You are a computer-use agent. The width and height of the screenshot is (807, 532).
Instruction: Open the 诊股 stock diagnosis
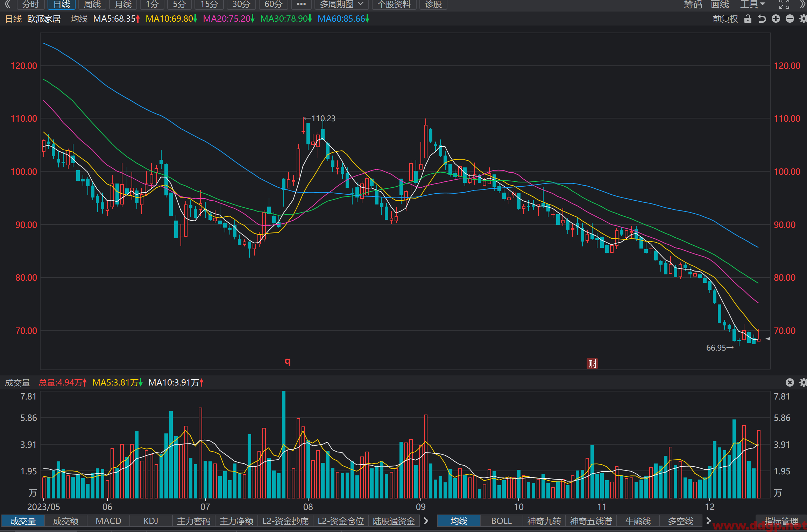coord(433,4)
